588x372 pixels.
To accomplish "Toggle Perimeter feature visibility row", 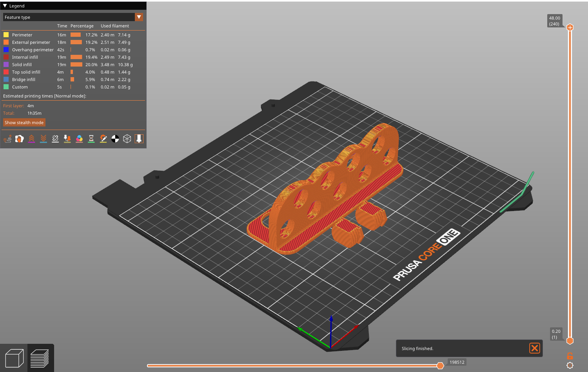I will pos(73,35).
